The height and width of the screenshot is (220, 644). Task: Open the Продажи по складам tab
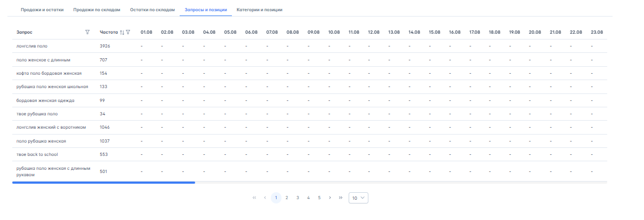[x=96, y=10]
